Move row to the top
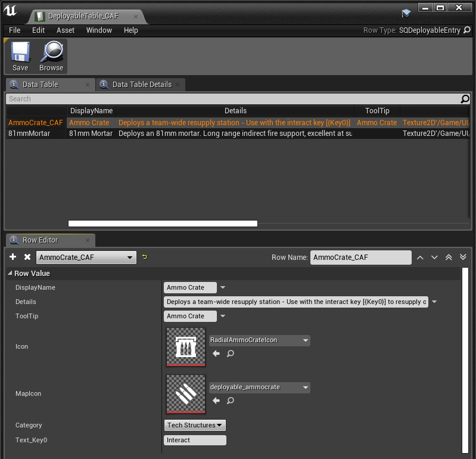 click(449, 258)
